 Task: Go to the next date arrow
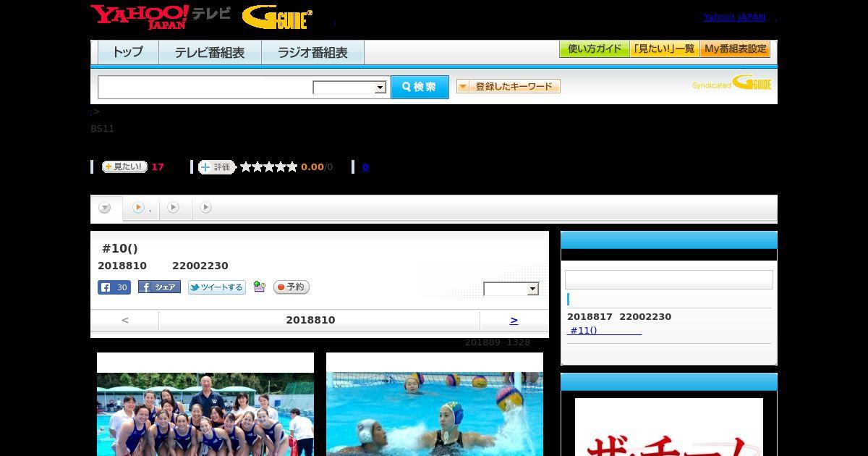[x=514, y=320]
